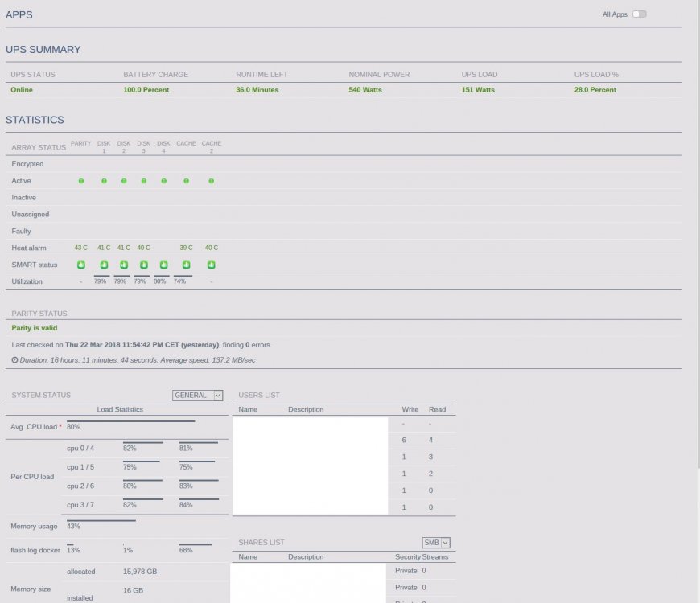The image size is (700, 603).
Task: Click the ARRAY STATUS header label
Action: point(39,147)
